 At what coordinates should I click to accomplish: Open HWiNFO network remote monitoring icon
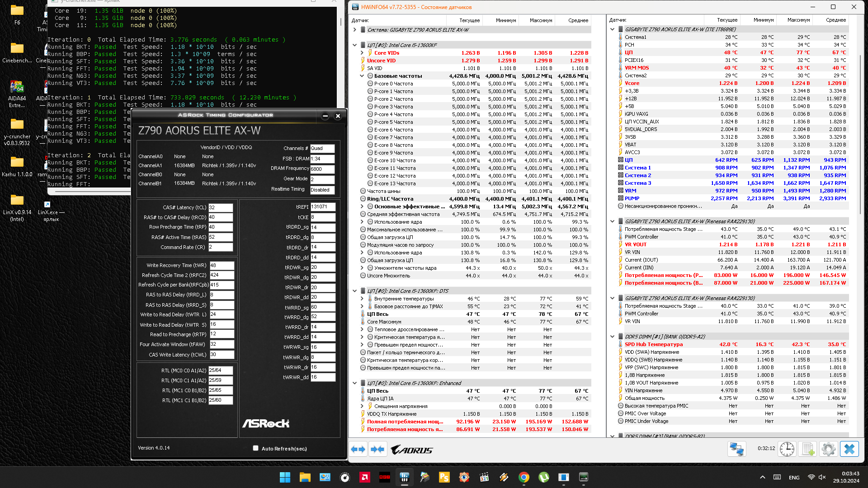736,449
